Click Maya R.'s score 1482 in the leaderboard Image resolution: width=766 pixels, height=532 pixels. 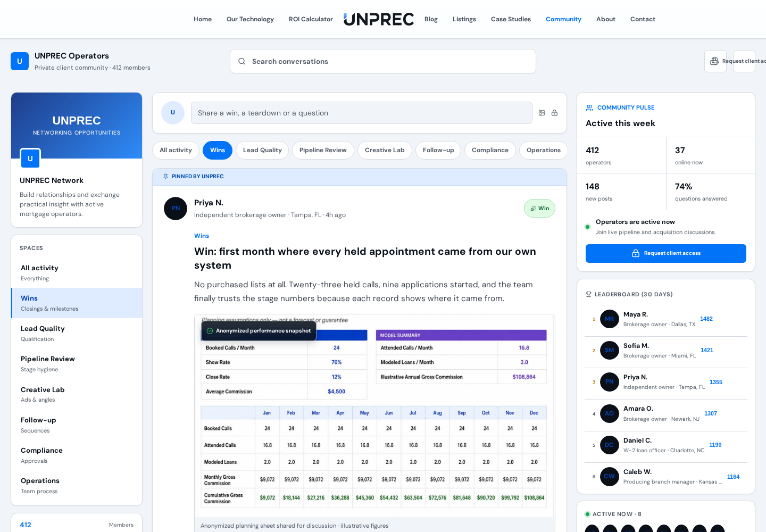(x=706, y=319)
